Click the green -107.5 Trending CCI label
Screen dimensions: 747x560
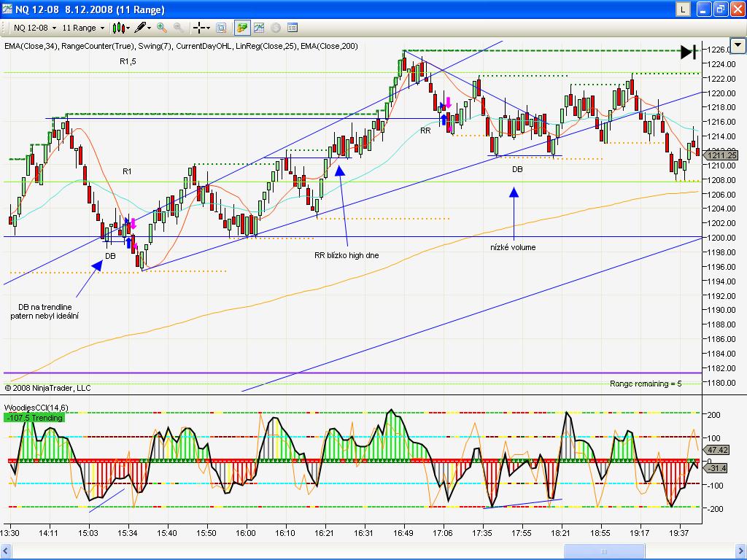(x=34, y=418)
